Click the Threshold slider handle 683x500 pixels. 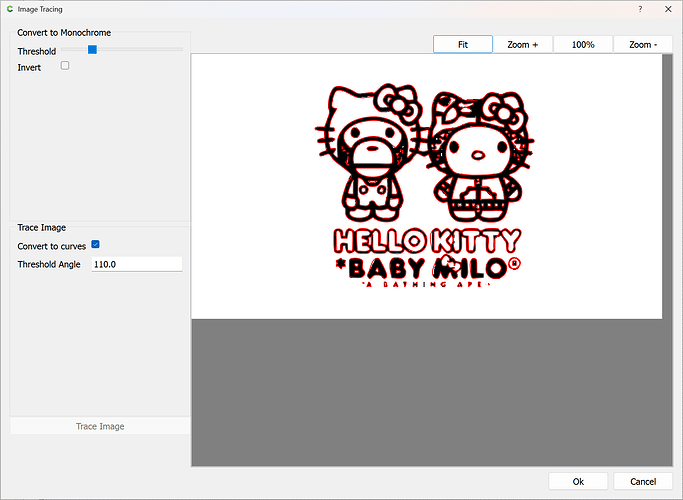click(92, 50)
